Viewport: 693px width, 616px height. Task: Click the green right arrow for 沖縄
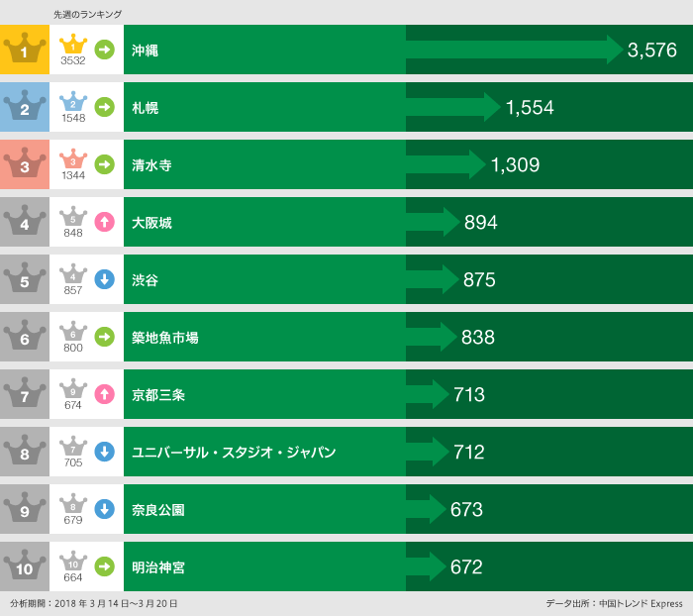coord(104,50)
